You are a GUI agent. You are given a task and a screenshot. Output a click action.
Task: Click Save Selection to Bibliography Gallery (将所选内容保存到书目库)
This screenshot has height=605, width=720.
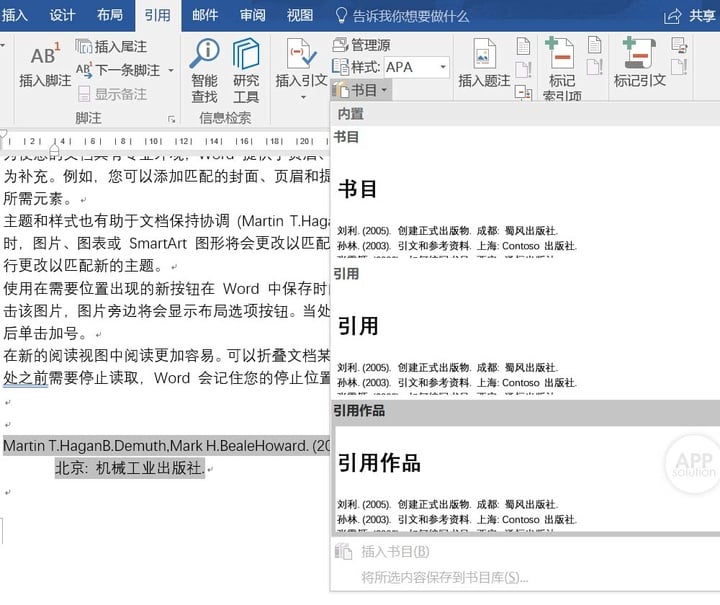[x=444, y=577]
